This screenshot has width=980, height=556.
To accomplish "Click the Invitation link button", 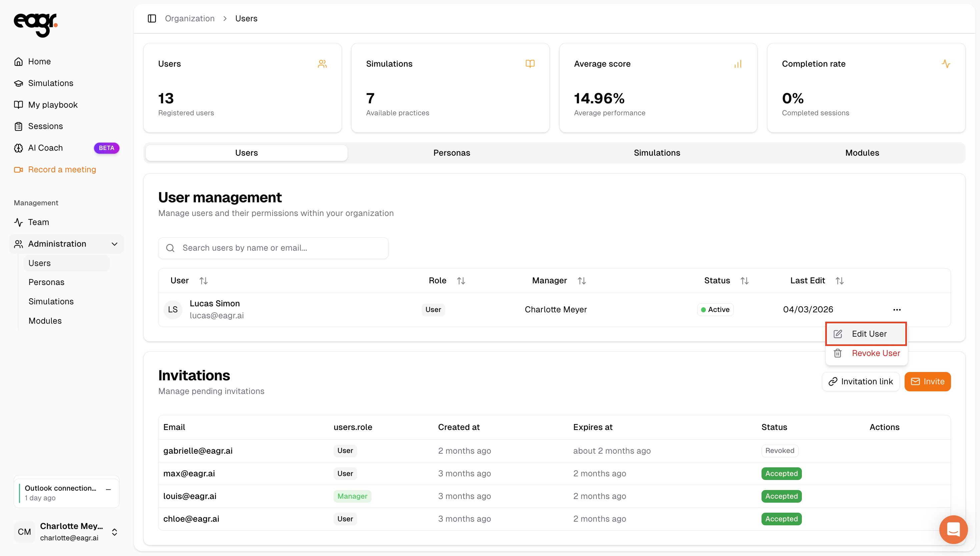I will 860,381.
